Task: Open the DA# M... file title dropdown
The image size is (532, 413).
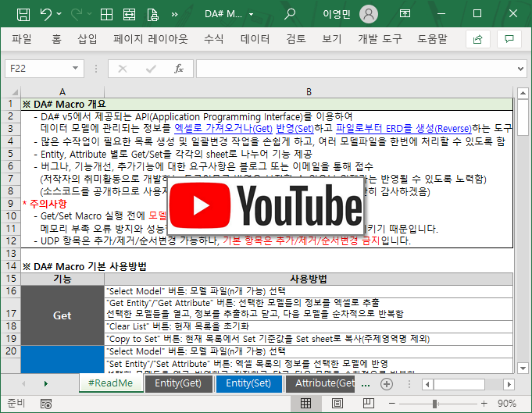Action: tap(251, 14)
